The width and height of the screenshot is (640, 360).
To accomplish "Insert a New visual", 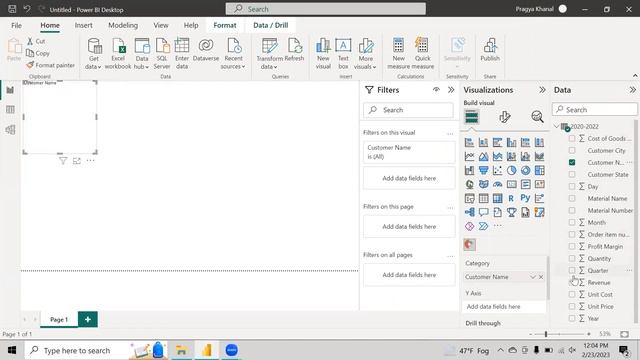I will [323, 53].
